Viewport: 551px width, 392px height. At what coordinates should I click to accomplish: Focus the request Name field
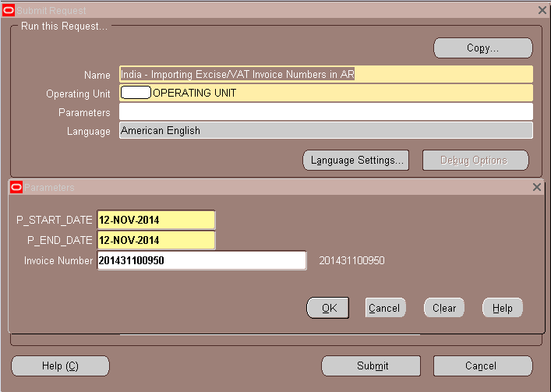pyautogui.click(x=326, y=75)
